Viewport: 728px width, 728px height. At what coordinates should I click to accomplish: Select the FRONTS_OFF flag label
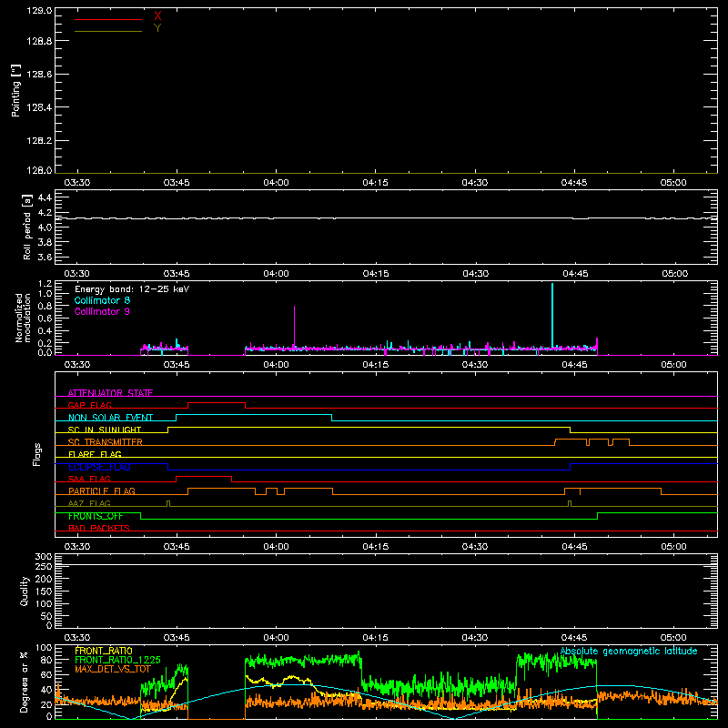(96, 516)
